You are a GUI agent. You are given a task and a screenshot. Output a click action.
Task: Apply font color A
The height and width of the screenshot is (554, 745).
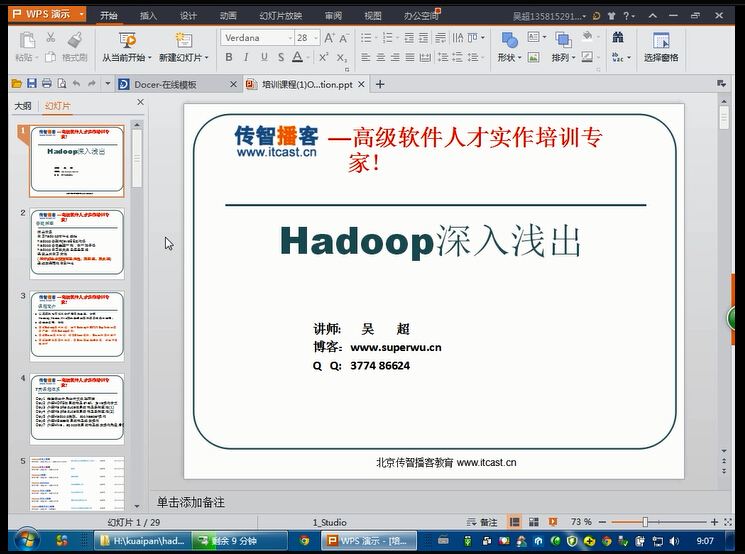pyautogui.click(x=297, y=57)
